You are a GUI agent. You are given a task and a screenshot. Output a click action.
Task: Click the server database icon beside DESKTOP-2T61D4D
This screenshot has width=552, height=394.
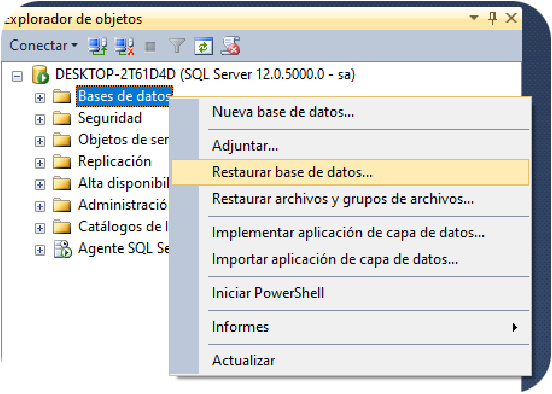coord(40,75)
